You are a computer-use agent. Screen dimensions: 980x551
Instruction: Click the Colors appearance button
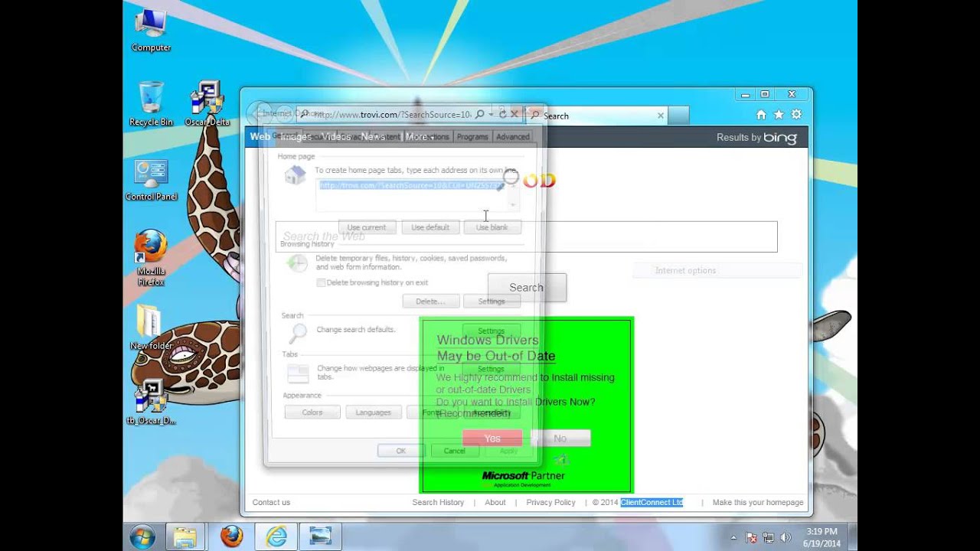pos(312,412)
